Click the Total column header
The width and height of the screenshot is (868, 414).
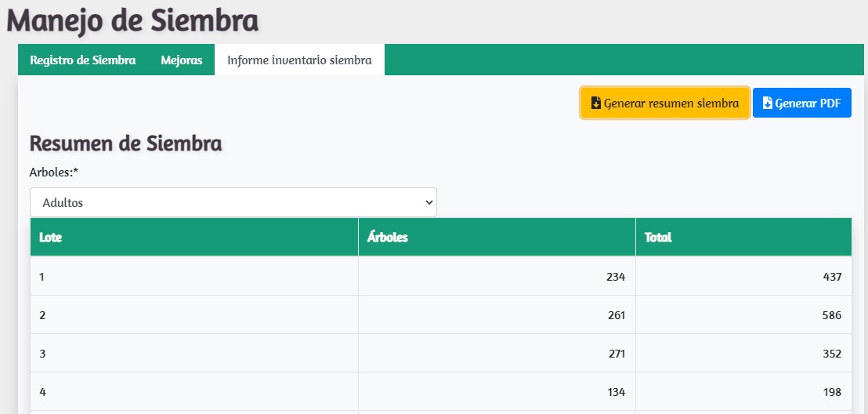[x=658, y=238]
